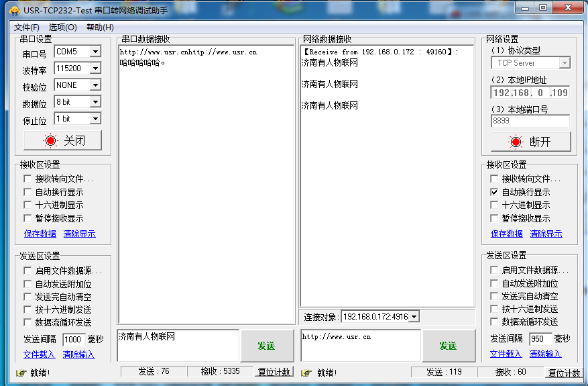Open the 文件(F) menu
588x386 pixels.
[27, 28]
